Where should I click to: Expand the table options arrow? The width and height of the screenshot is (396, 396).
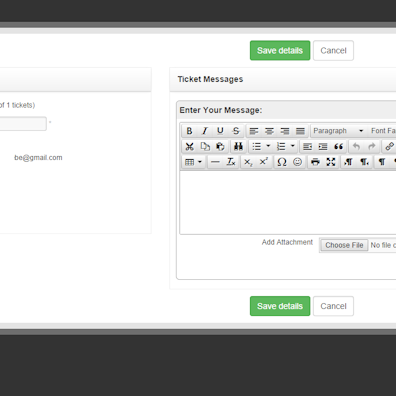click(x=200, y=162)
